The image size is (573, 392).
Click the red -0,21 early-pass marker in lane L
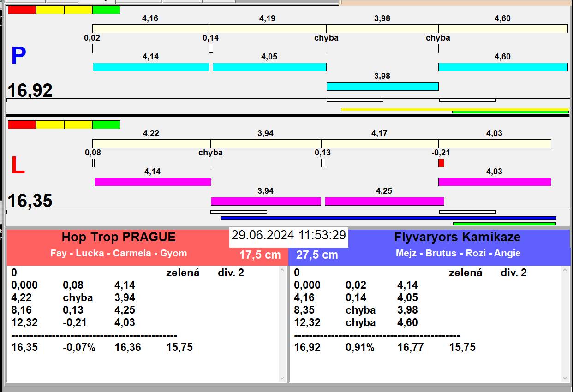441,163
